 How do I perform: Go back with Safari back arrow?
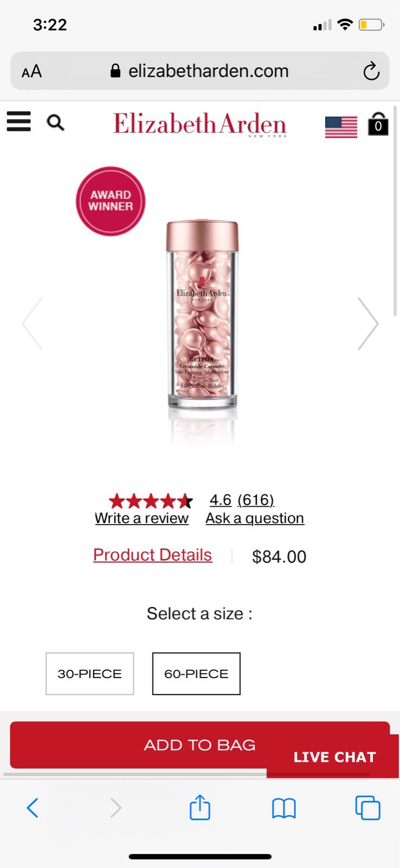pos(33,808)
